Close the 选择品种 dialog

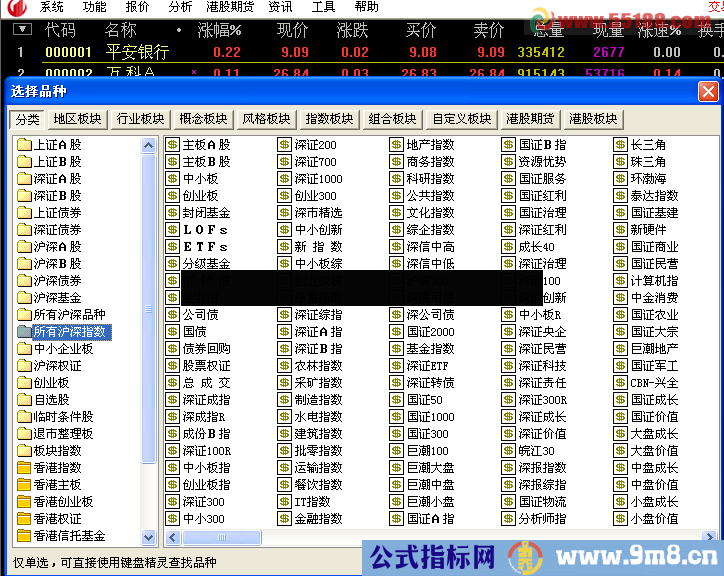(708, 91)
